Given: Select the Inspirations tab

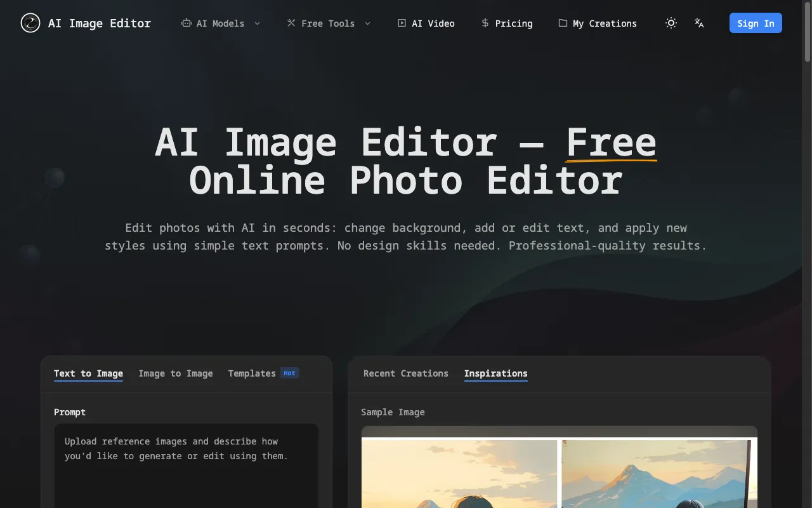Looking at the screenshot, I should (x=495, y=373).
